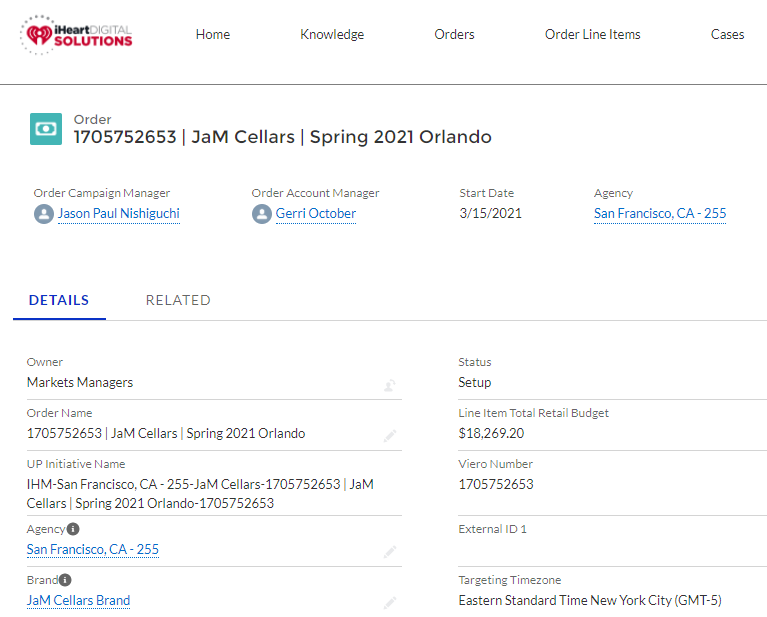Image resolution: width=767 pixels, height=617 pixels.
Task: Click the Status value Setup
Action: point(474,383)
